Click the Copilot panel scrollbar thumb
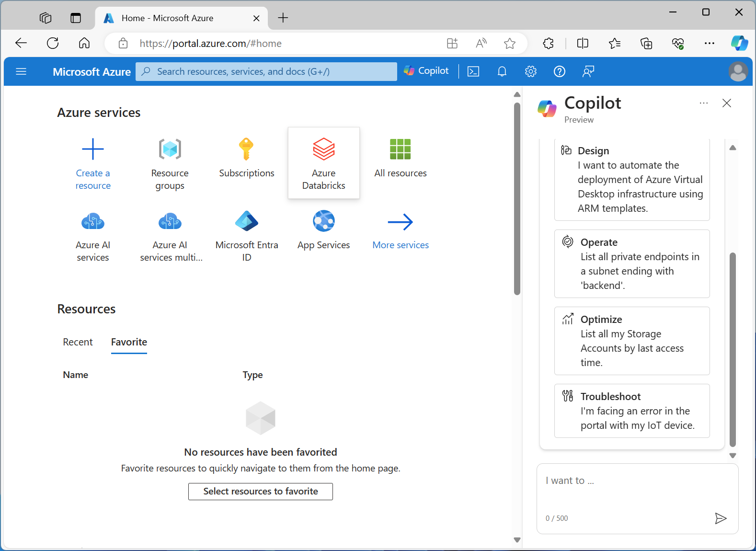Image resolution: width=756 pixels, height=551 pixels. point(733,350)
